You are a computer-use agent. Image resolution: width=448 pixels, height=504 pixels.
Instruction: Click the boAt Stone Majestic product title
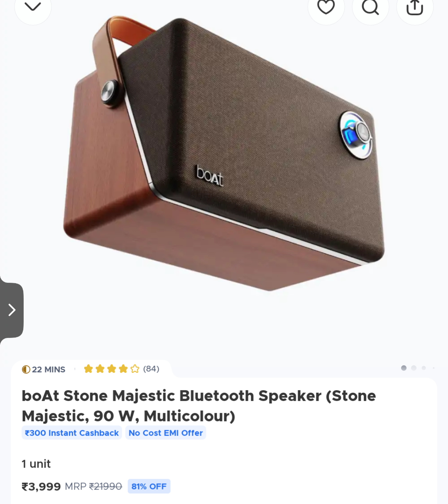[x=199, y=406]
